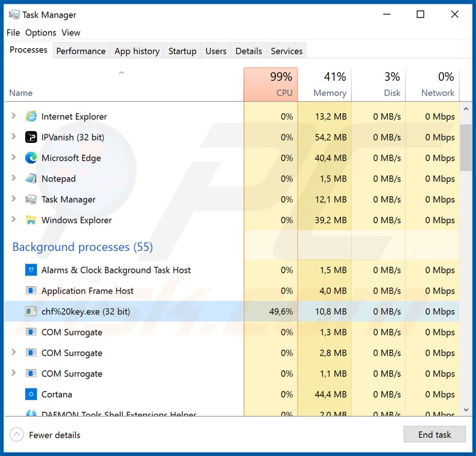Click the Cortana process icon
Image resolution: width=476 pixels, height=456 pixels.
tap(31, 394)
